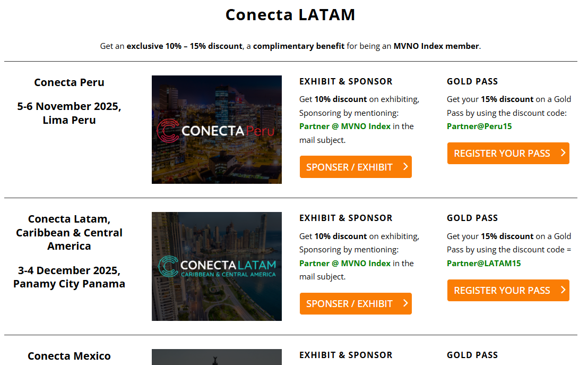The height and width of the screenshot is (365, 588).
Task: Select the Conecta Mexico event heading
Action: click(x=69, y=356)
